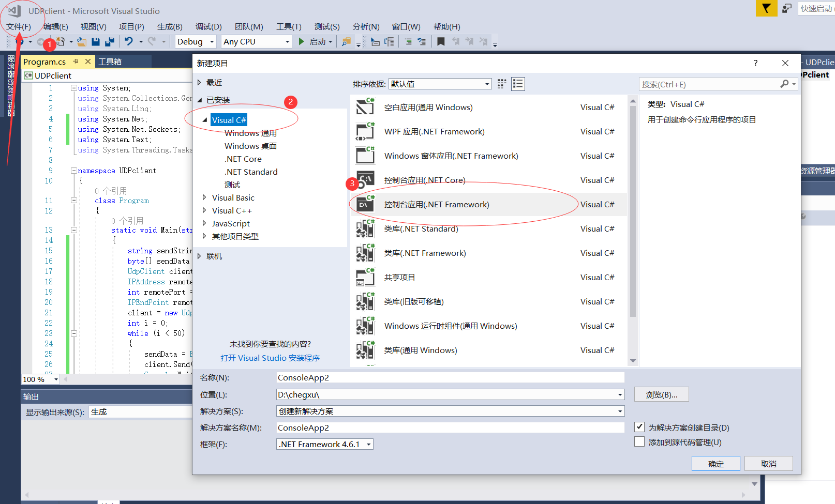The image size is (835, 504).
Task: Click the Find in Files icon
Action: coord(347,41)
